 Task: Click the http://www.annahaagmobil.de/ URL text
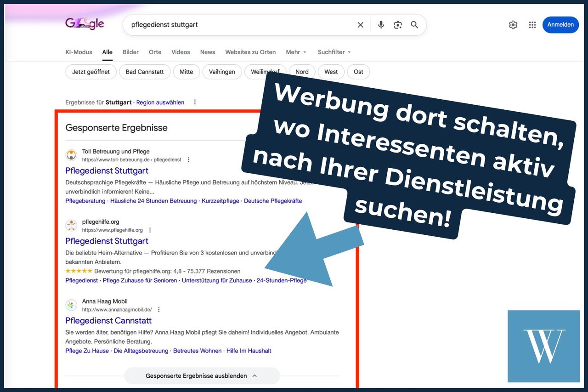pos(117,310)
